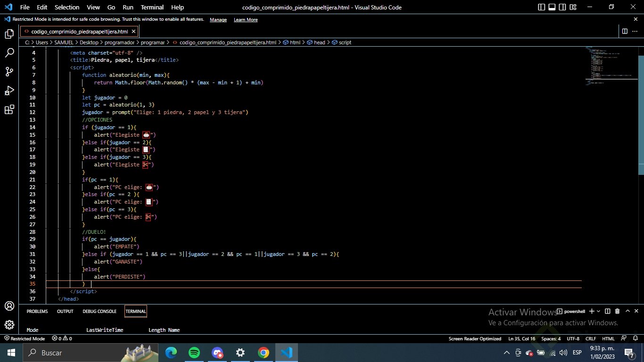
Task: Expand the head breadcrumb segment
Action: pyautogui.click(x=316, y=42)
